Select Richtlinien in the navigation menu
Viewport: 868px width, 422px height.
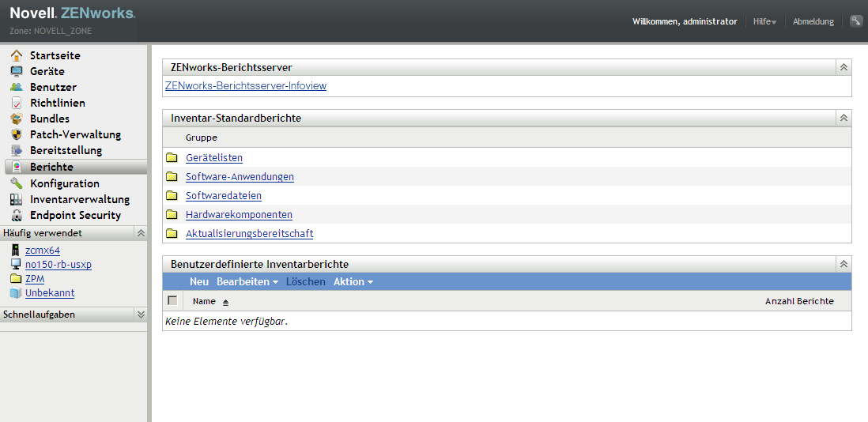click(x=57, y=103)
